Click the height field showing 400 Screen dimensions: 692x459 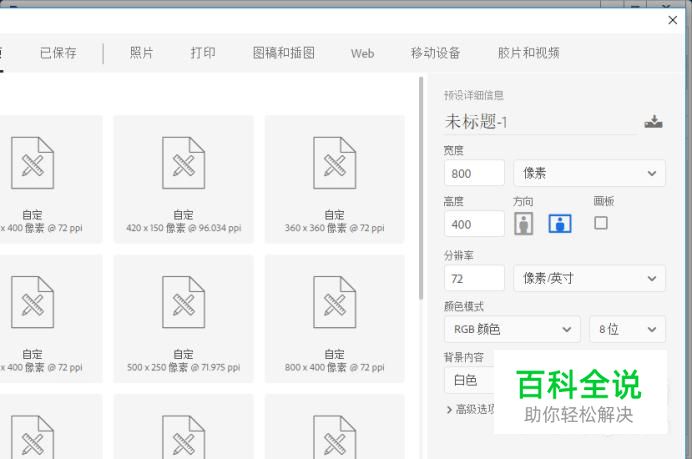pos(474,224)
